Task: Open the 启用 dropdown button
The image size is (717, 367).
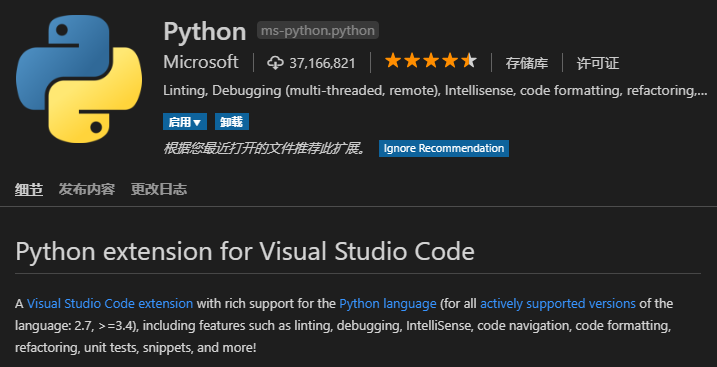Action: (185, 122)
